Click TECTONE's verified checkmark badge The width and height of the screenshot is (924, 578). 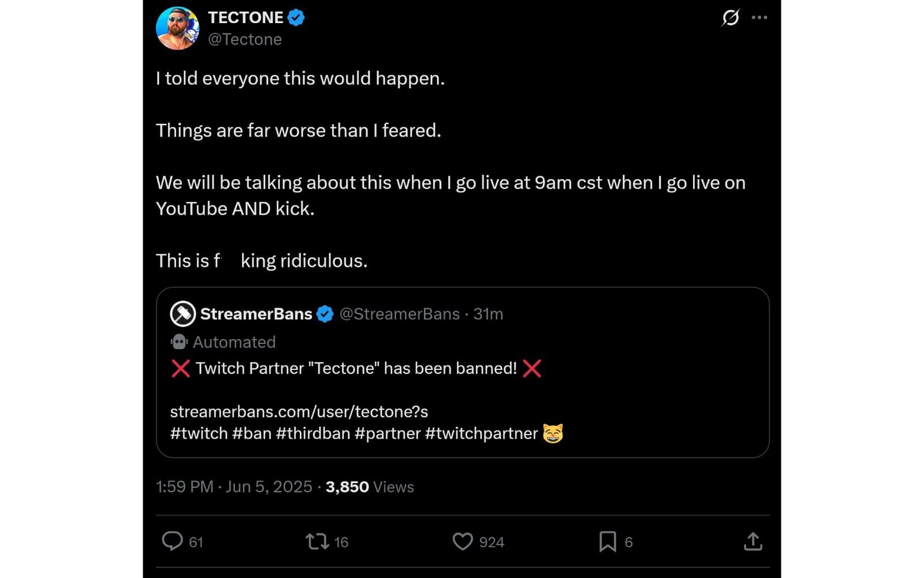click(x=296, y=17)
